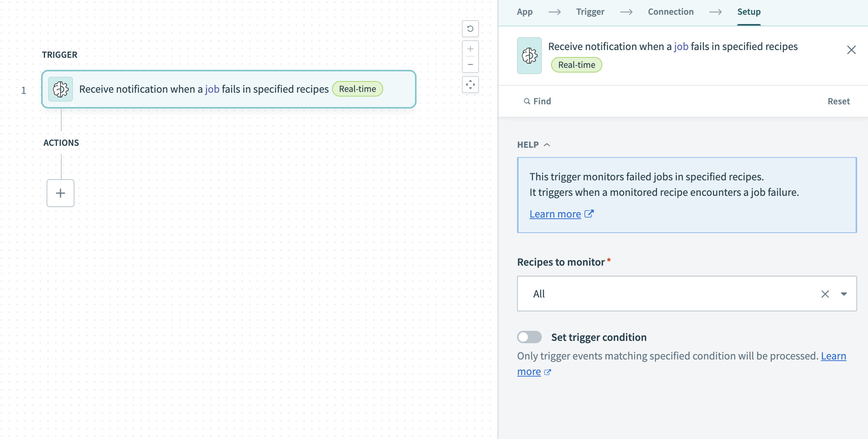Open the Recipes to monitor dropdown
Image resolution: width=868 pixels, height=439 pixels.
click(659, 294)
